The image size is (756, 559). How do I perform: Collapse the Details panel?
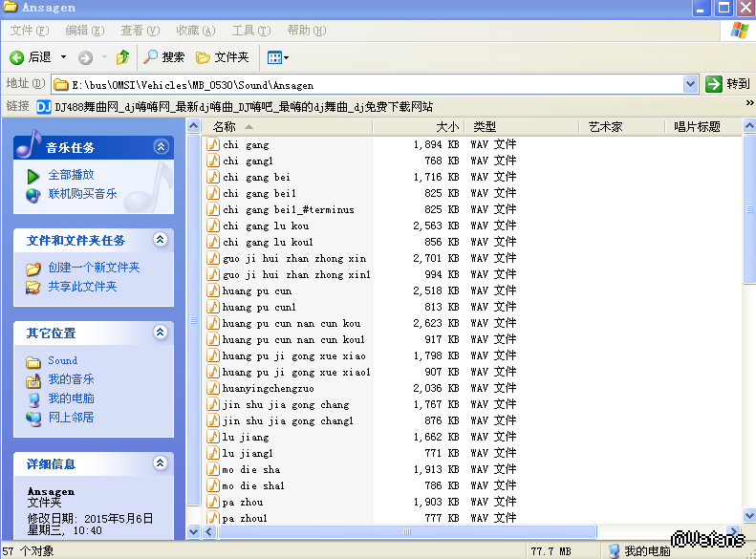161,463
